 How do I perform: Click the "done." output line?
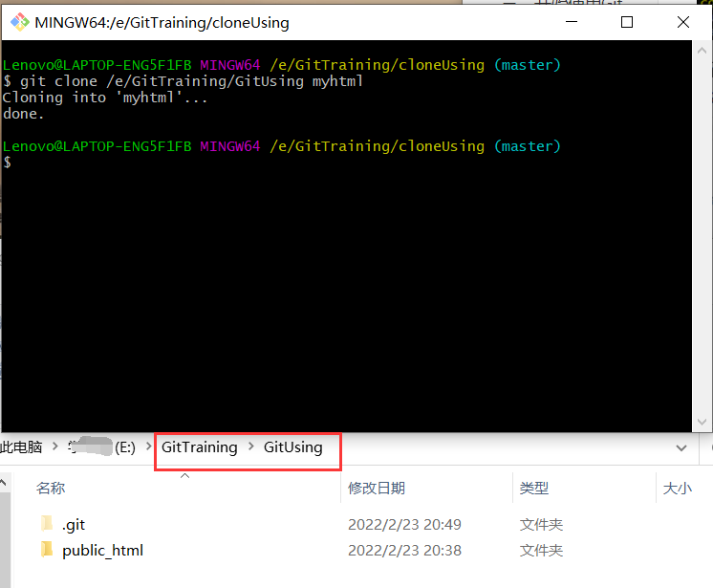coord(23,114)
